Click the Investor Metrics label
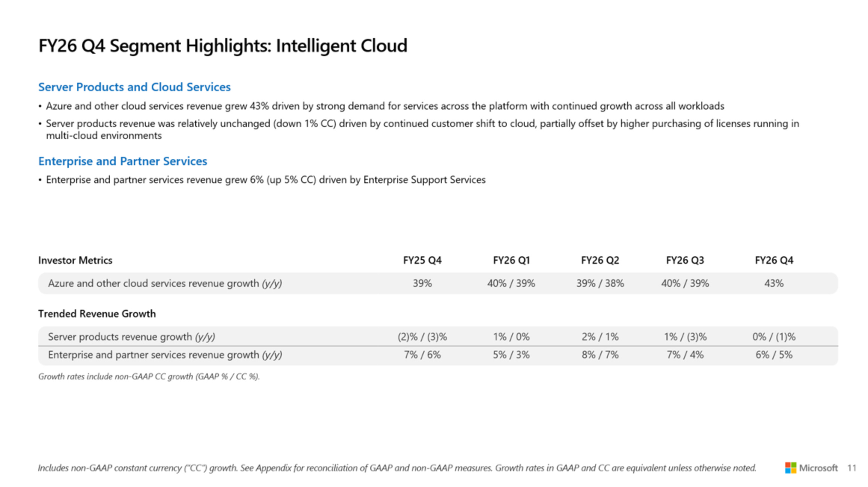 tap(75, 260)
